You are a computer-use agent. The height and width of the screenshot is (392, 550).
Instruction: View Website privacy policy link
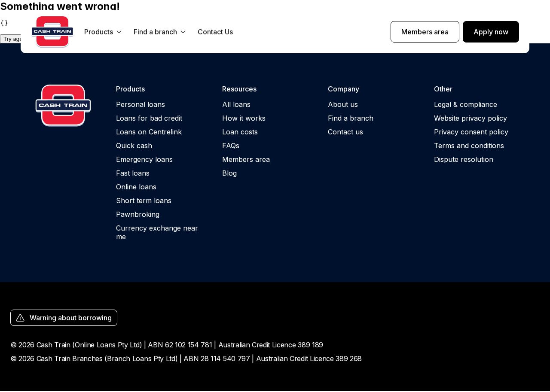click(x=471, y=118)
